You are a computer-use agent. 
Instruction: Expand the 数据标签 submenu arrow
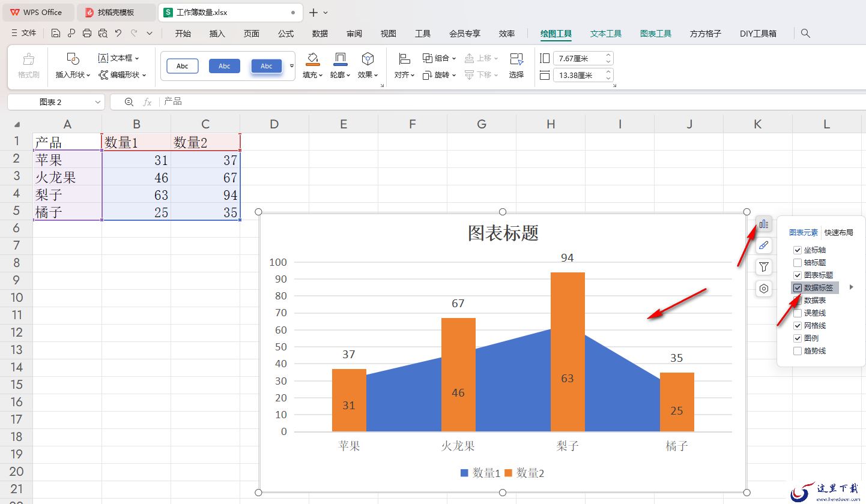(x=851, y=288)
